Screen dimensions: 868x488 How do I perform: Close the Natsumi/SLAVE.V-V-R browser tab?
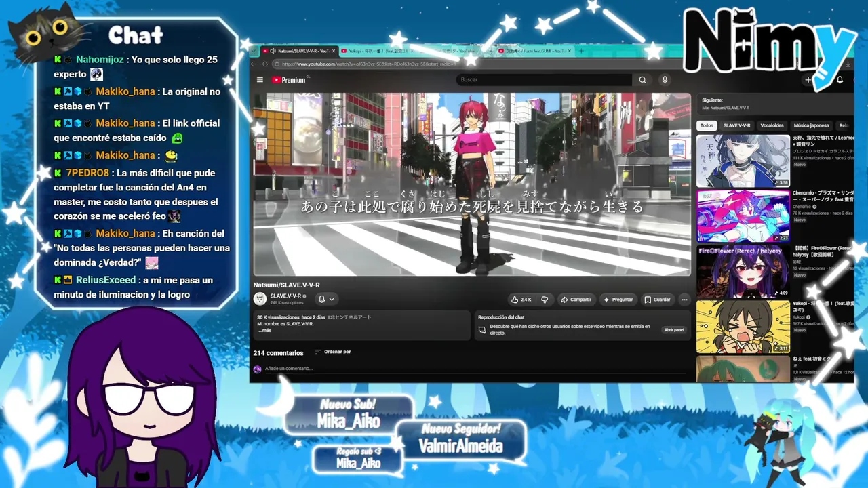pyautogui.click(x=332, y=51)
